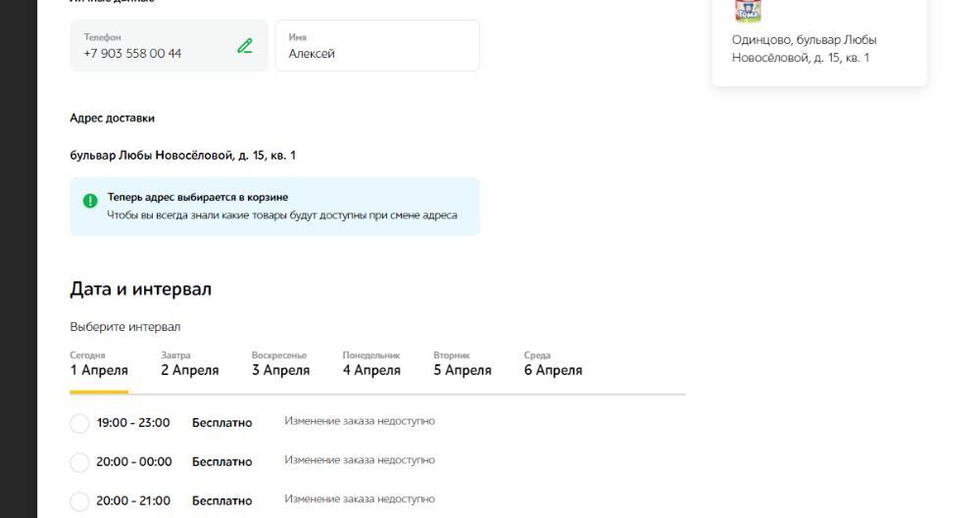Click the Одинцово address in summary card

point(804,49)
